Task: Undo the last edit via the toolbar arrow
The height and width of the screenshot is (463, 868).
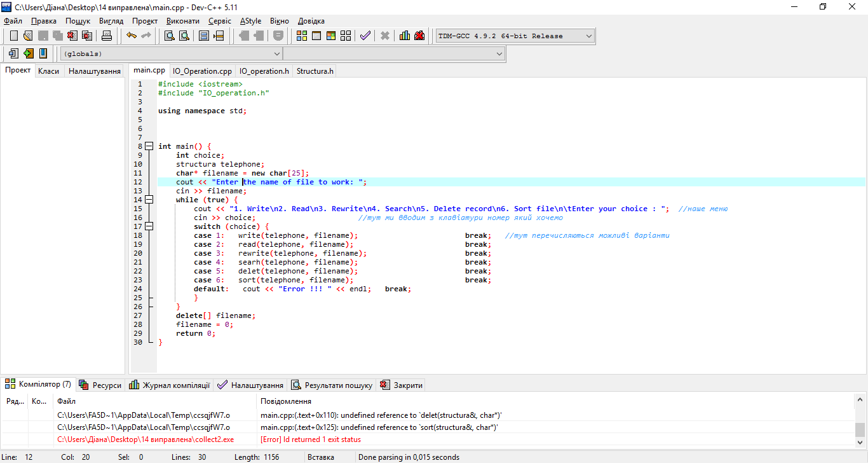Action: [132, 36]
